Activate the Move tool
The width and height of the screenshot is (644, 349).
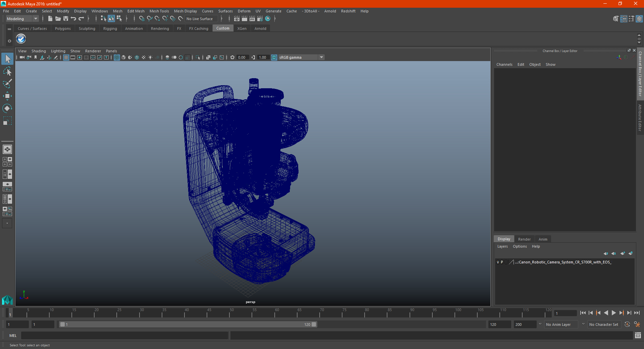click(x=7, y=96)
